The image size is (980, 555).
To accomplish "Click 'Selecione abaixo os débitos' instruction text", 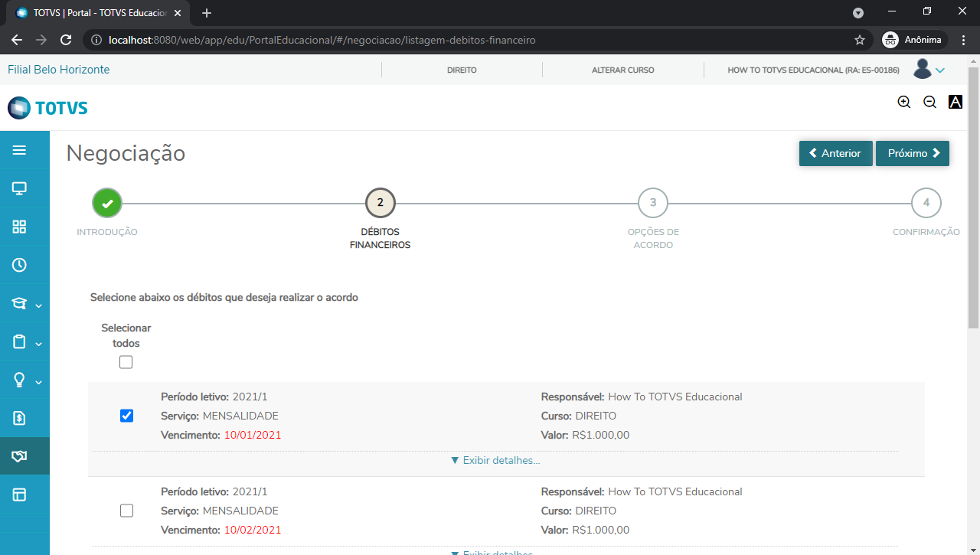I will coord(224,297).
